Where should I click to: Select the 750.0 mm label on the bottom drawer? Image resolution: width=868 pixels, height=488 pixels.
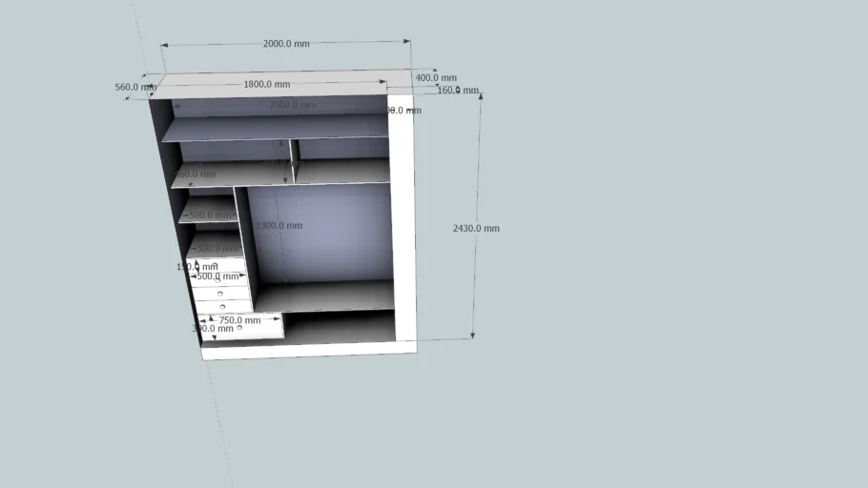[239, 320]
